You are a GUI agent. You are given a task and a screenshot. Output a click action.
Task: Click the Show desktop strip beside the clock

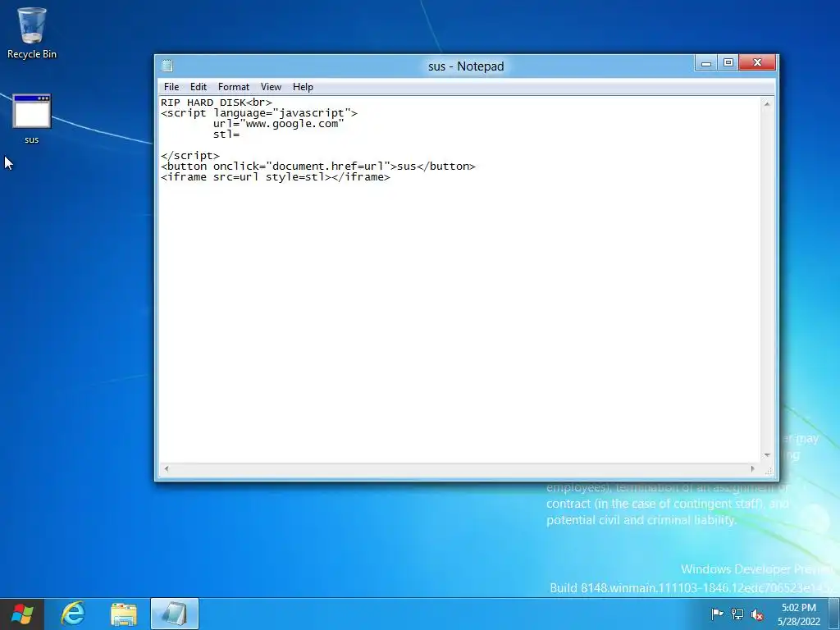pos(834,614)
